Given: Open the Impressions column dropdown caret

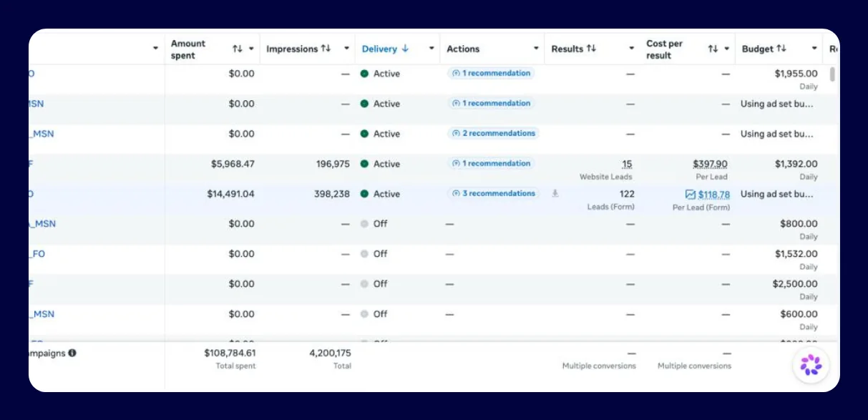Looking at the screenshot, I should 346,49.
